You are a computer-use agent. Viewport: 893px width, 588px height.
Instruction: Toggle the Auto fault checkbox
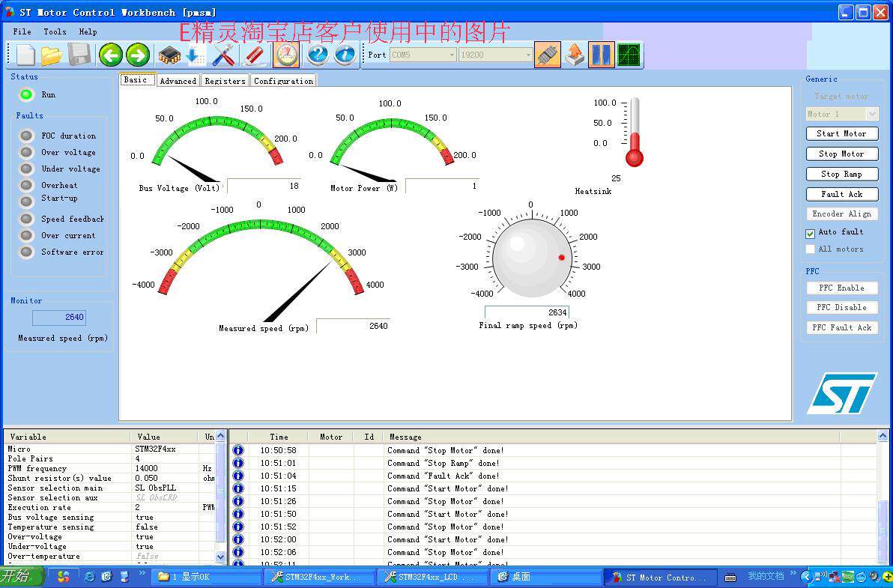pyautogui.click(x=810, y=234)
